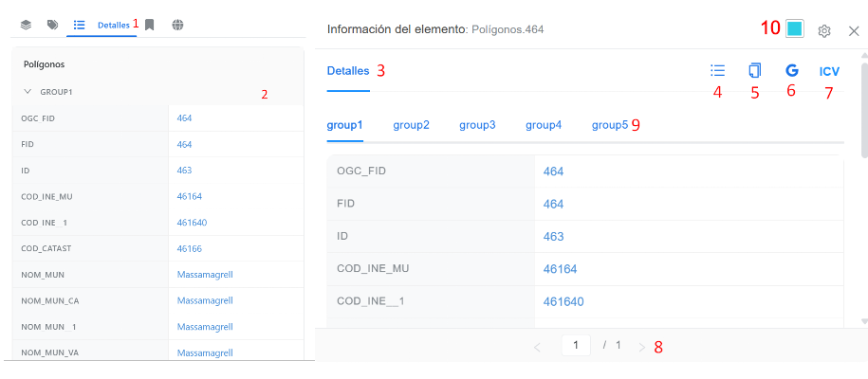This screenshot has height=379, width=868.
Task: Switch to group5 tab
Action: [610, 126]
